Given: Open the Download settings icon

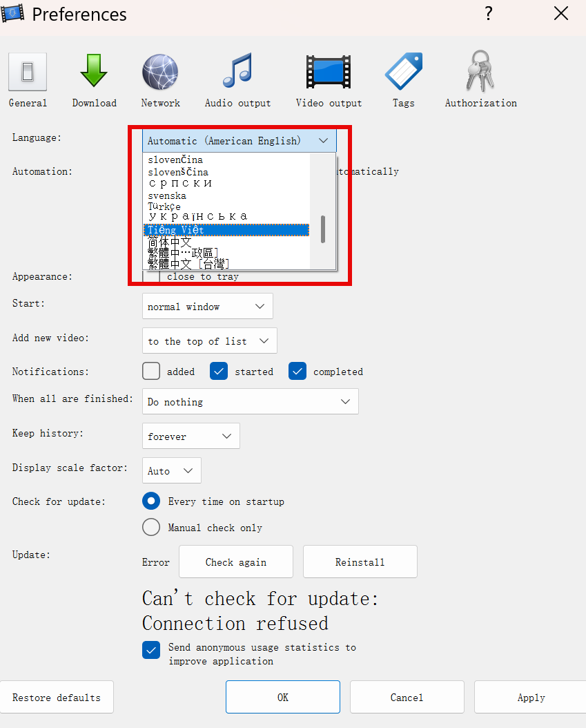Looking at the screenshot, I should point(94,73).
